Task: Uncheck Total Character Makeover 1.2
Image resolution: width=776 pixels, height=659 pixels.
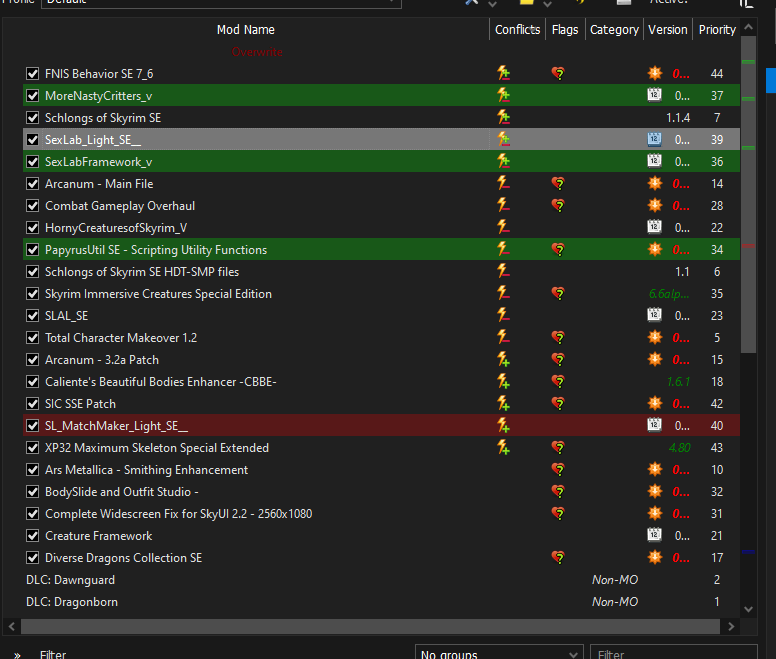Action: [33, 338]
